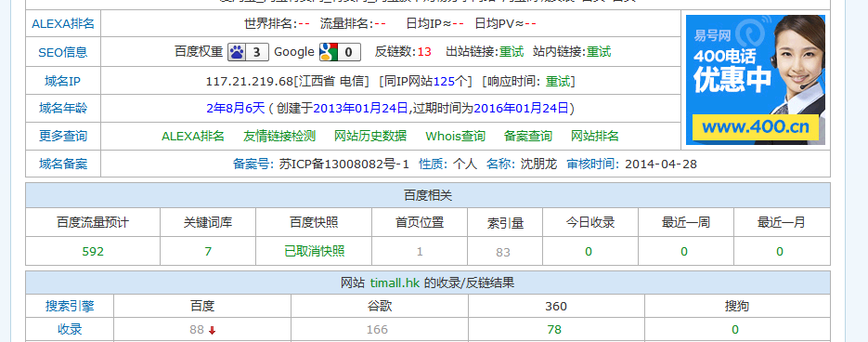Open 备案查询 link
Screen dimensions: 868x342
[x=528, y=136]
